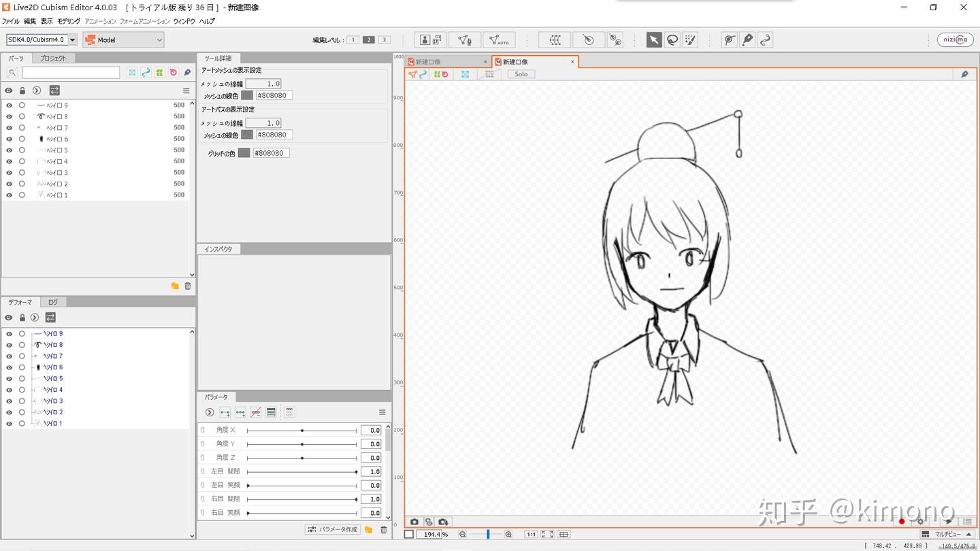The width and height of the screenshot is (980, 551).
Task: Delete parameter using trash icon
Action: click(383, 530)
